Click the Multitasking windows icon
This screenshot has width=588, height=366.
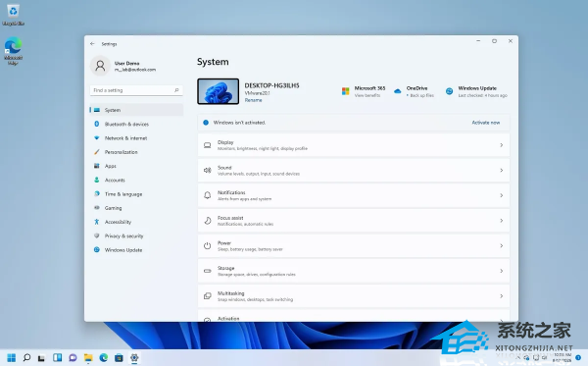point(208,296)
